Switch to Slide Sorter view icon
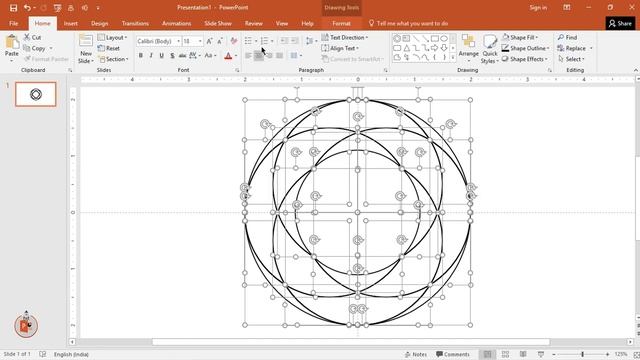 pyautogui.click(x=505, y=354)
